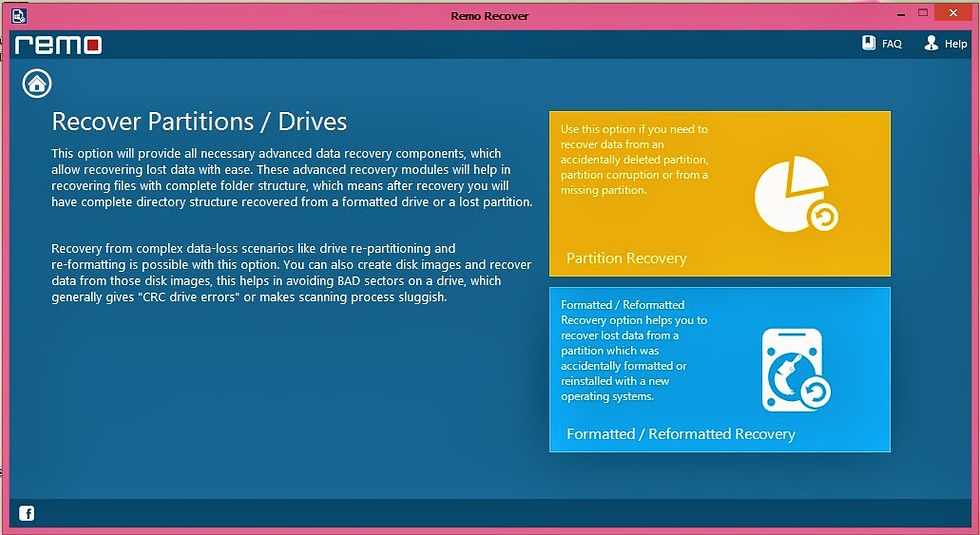The width and height of the screenshot is (980, 535).
Task: Choose the Formatted / Reformatted Recovery label
Action: pyautogui.click(x=681, y=434)
